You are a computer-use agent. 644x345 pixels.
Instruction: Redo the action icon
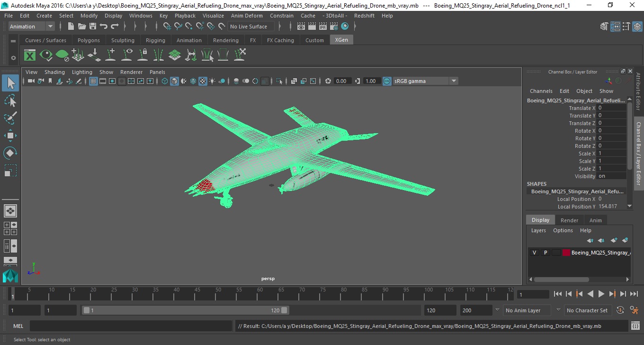[x=115, y=27]
